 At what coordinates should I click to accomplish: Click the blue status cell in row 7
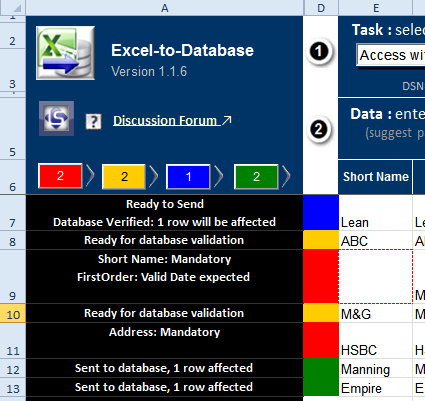pyautogui.click(x=321, y=213)
